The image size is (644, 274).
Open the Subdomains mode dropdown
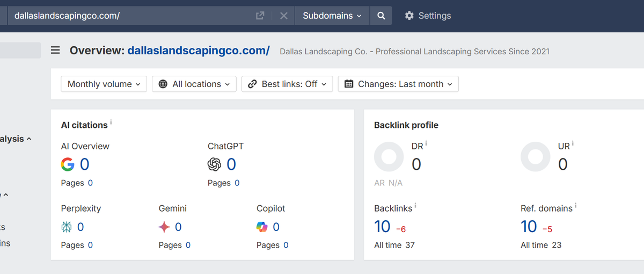coord(332,16)
